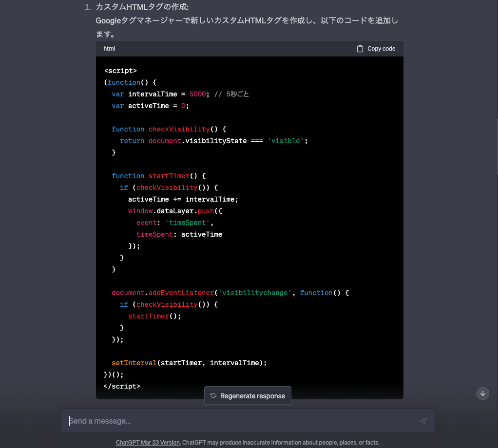Click the html language label on the code block
This screenshot has height=448, width=498.
(x=109, y=49)
